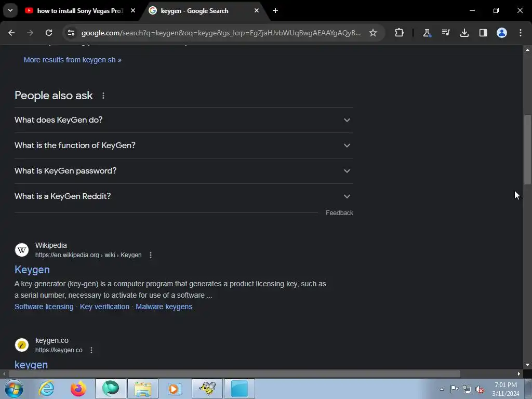The height and width of the screenshot is (399, 532).
Task: Click the scroll down arrow
Action: point(527,365)
